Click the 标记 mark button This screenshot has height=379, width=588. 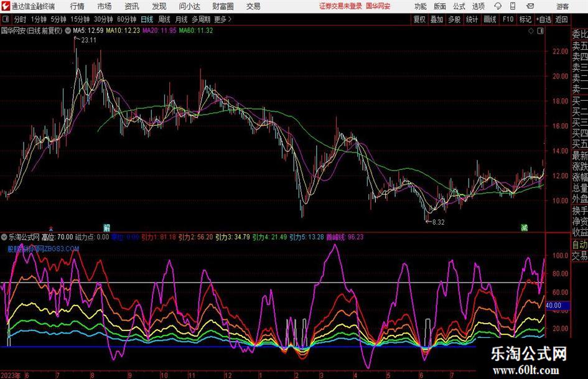[x=525, y=19]
